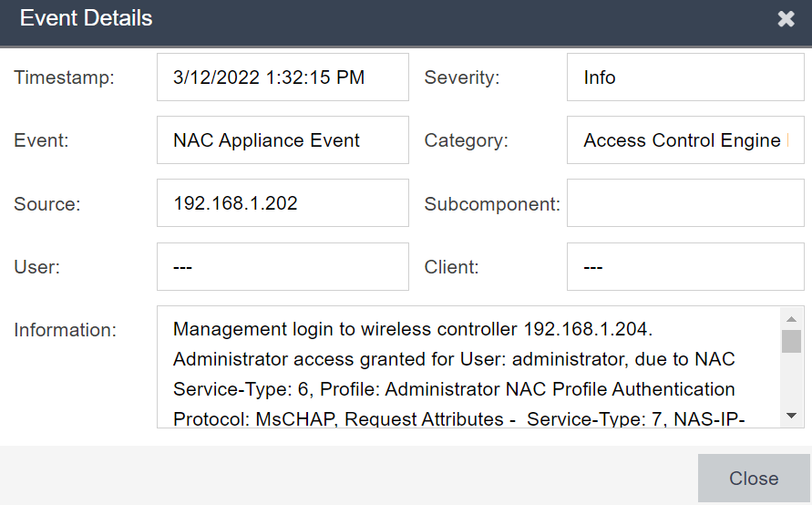Click the Category label
812x505 pixels.
pos(466,141)
